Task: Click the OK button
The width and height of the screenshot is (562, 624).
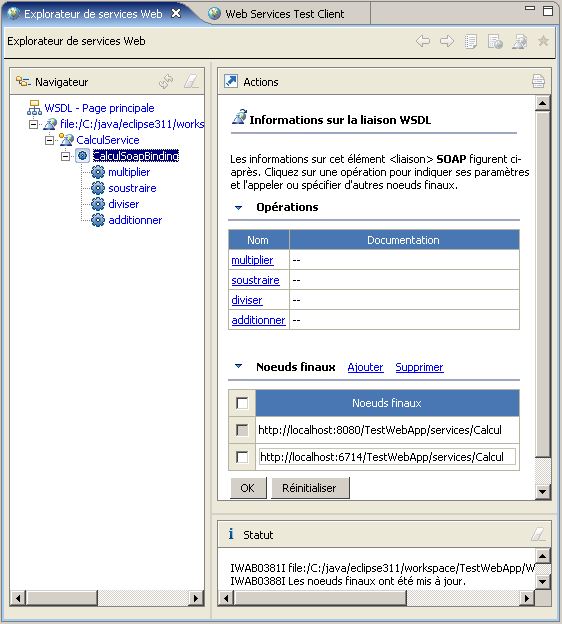Action: tap(248, 488)
